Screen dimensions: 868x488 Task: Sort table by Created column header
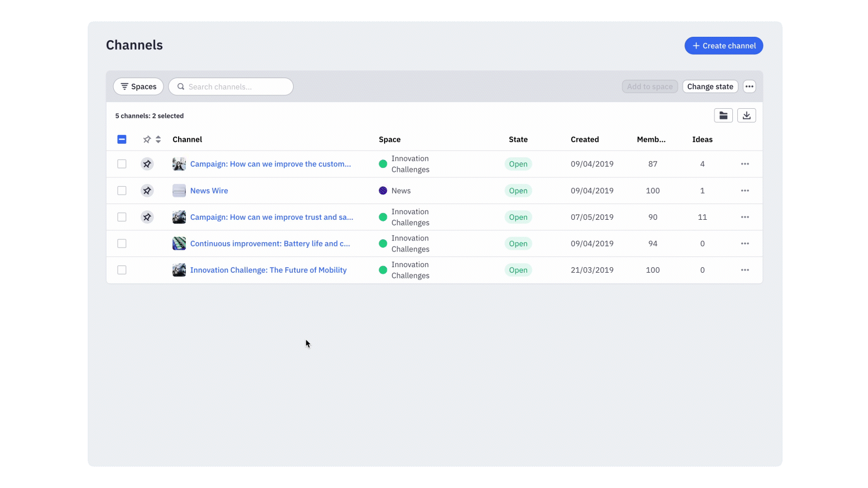pos(584,139)
